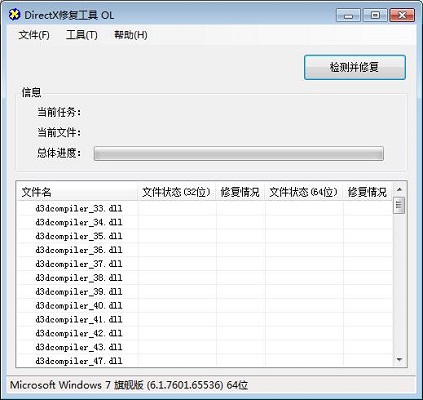Screen dimensions: 423x400
Task: Close the DirectX repair tool window
Action: (x=402, y=15)
